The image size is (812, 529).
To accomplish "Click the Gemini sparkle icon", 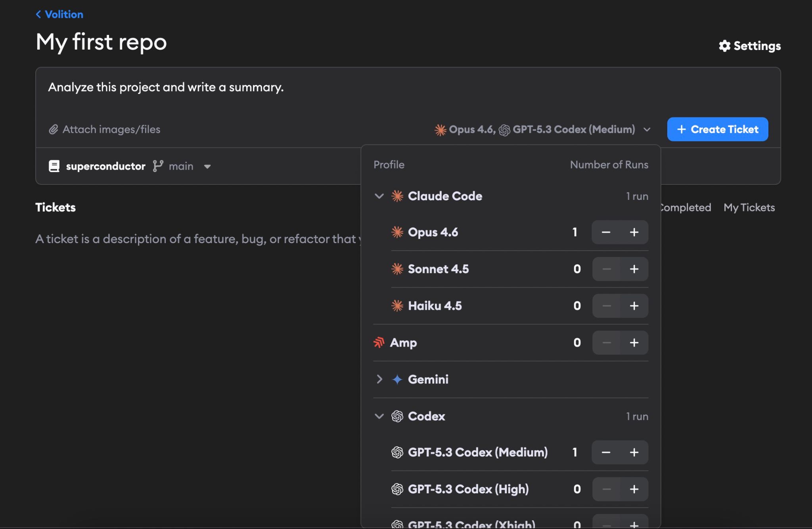I will point(397,379).
